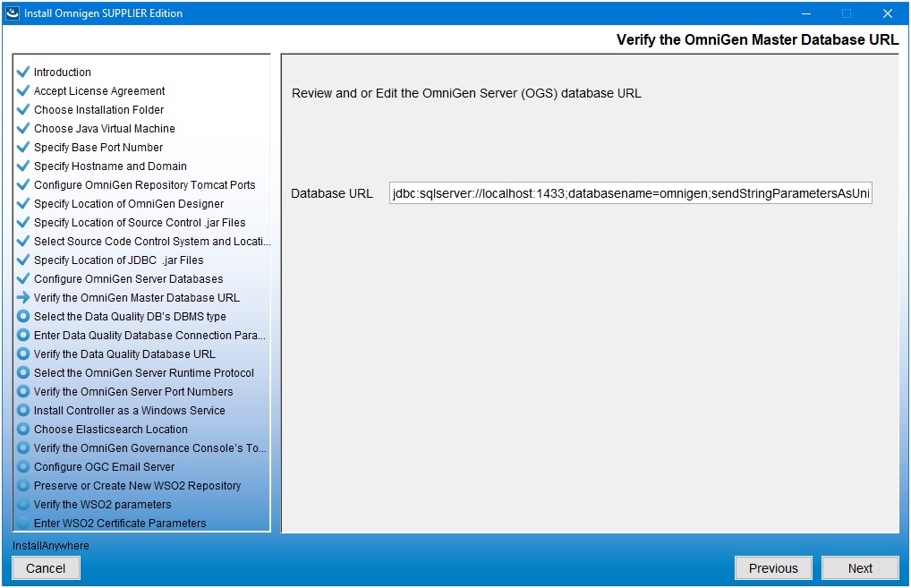Click circle icon beside Verify the Data Quality Database URL
Viewport: 911px width, 588px height.
[x=23, y=354]
